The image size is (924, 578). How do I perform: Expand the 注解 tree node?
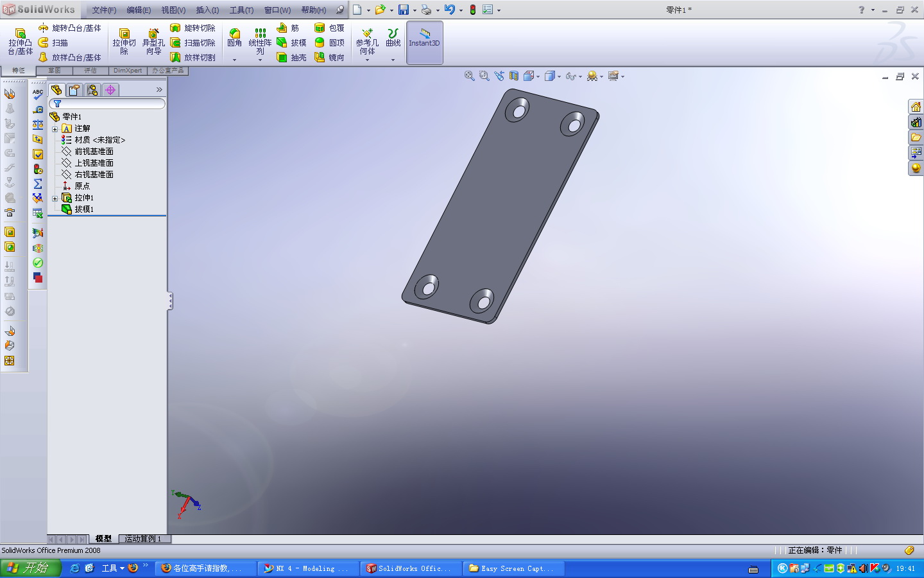(55, 129)
